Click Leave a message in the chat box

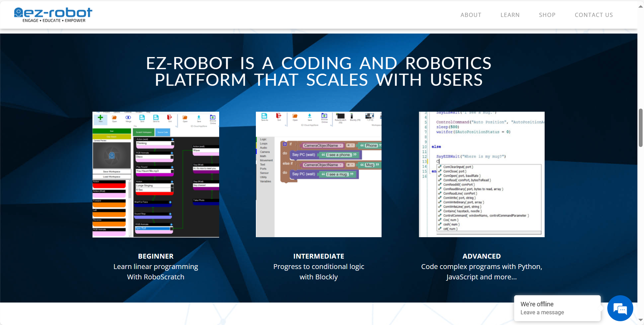click(542, 312)
